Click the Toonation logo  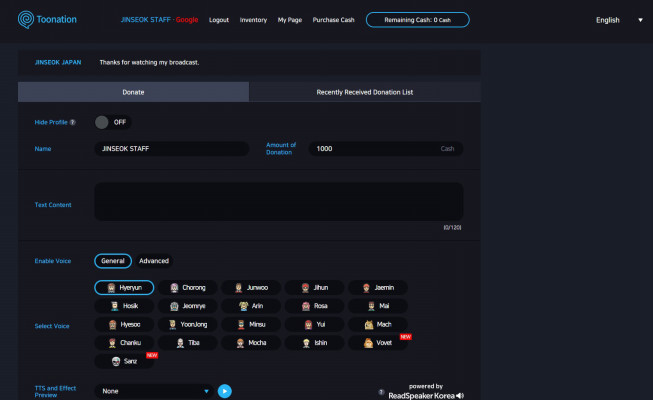(47, 20)
